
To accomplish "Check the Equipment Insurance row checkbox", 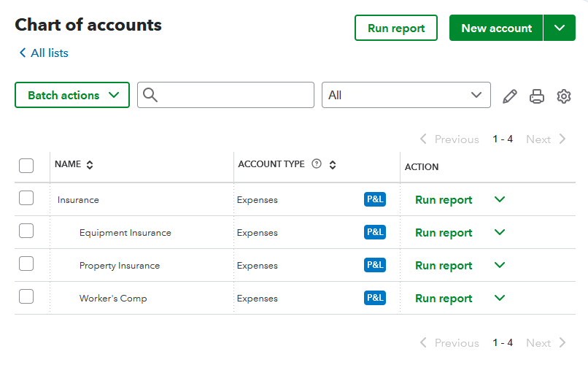I will [26, 231].
